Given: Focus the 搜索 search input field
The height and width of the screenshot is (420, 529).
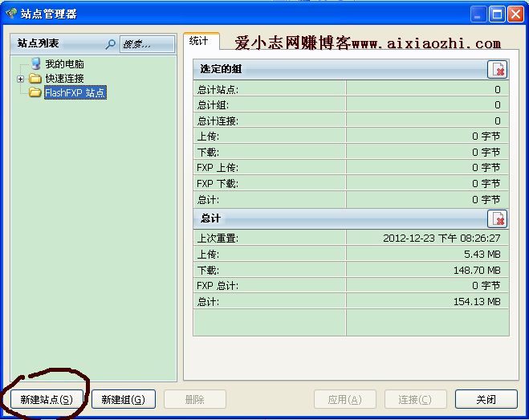Looking at the screenshot, I should [x=147, y=44].
